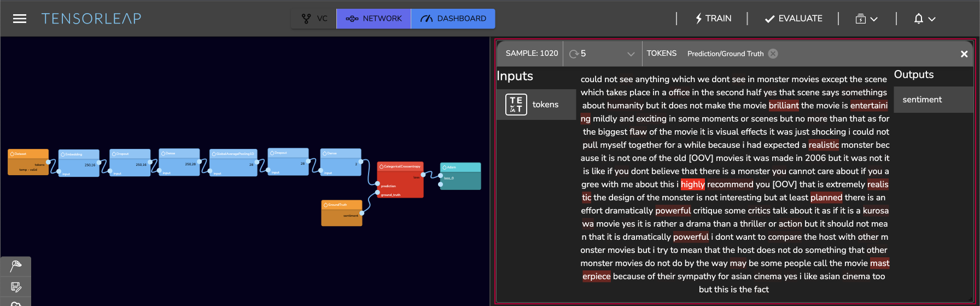The width and height of the screenshot is (980, 306).
Task: Expand the jobs dropdown next to EVALUATE
Action: click(x=866, y=19)
